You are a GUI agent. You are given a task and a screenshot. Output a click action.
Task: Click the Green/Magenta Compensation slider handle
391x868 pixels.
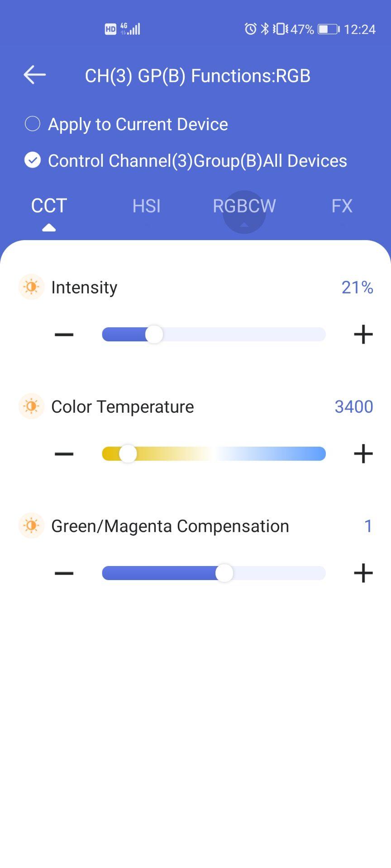pos(224,573)
